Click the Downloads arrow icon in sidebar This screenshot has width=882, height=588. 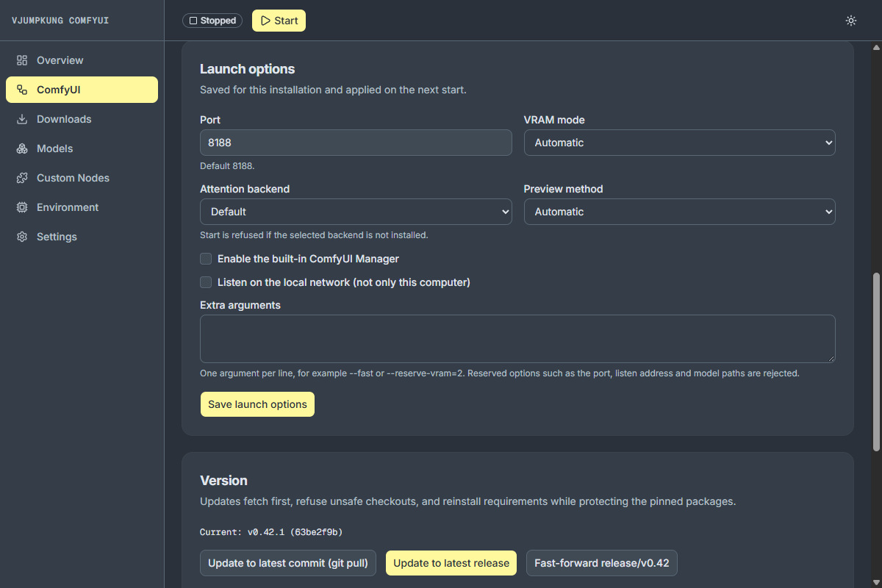pos(22,119)
